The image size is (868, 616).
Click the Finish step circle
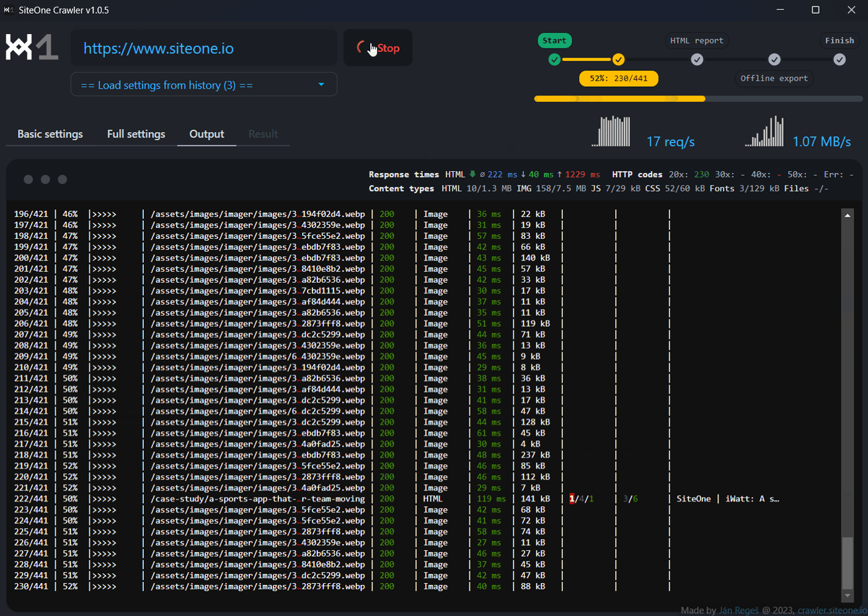[839, 60]
